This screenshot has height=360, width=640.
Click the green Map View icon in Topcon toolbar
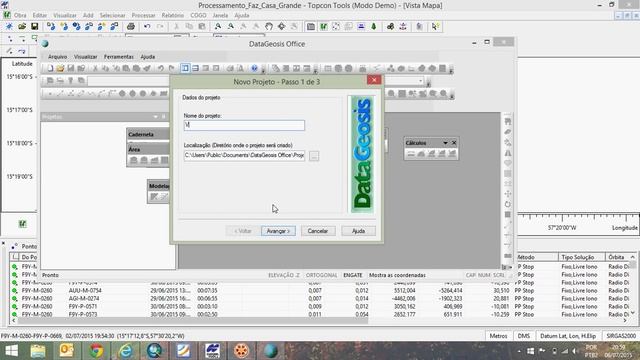click(x=323, y=27)
